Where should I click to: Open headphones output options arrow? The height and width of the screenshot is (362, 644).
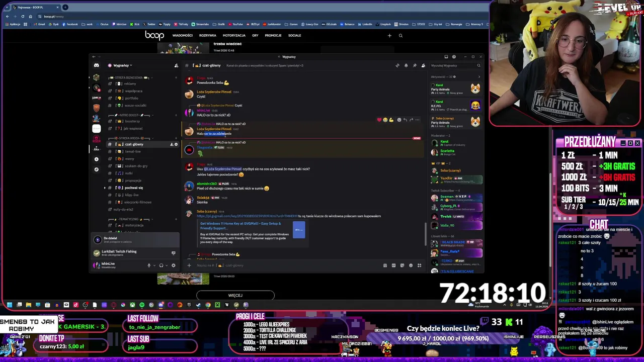167,265
